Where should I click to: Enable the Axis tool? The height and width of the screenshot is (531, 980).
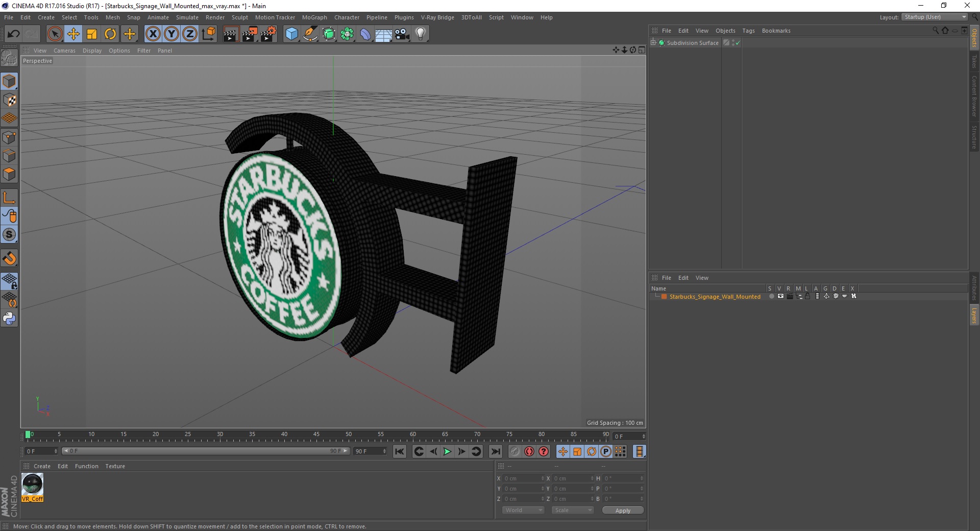9,198
